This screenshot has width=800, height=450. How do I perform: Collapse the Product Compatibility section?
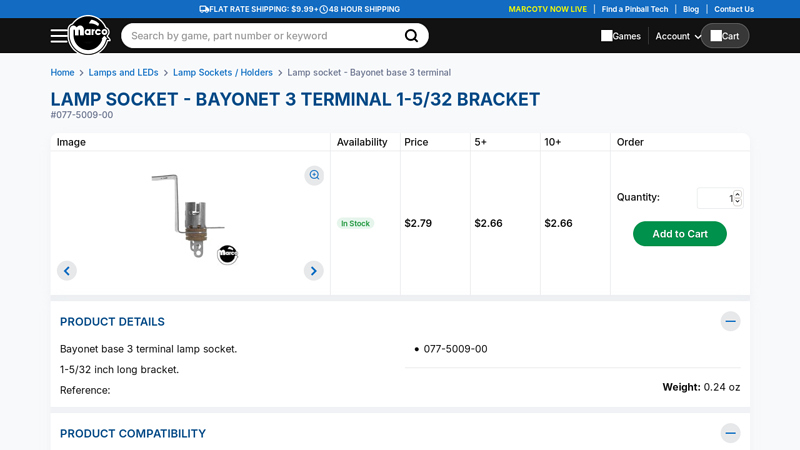tap(731, 433)
